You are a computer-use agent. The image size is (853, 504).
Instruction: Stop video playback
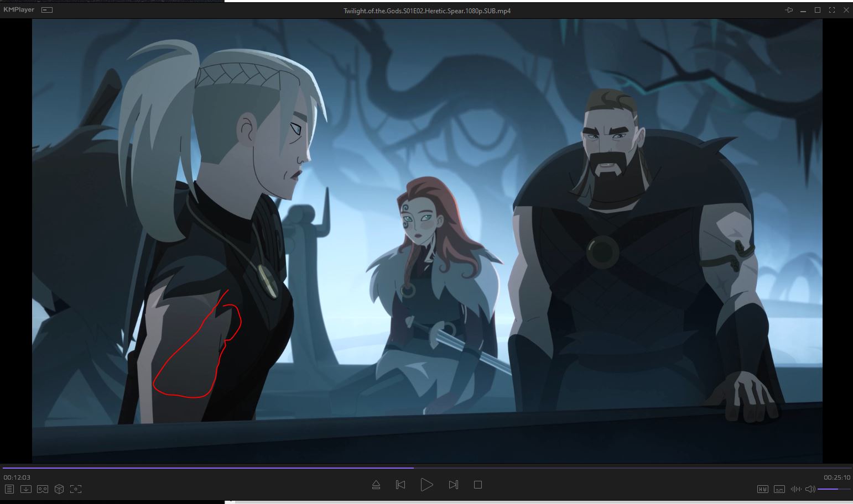point(478,485)
